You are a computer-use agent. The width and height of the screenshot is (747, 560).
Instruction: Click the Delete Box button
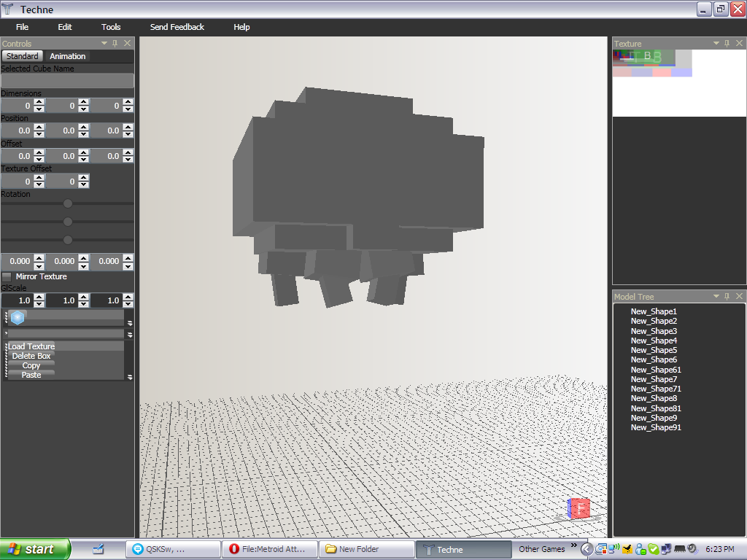[31, 356]
